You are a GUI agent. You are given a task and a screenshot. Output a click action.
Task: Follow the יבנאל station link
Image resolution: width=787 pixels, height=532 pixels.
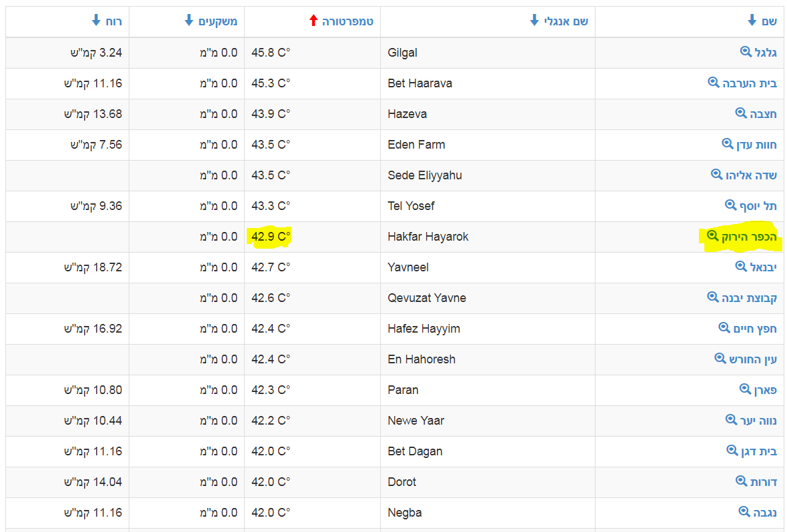763,267
